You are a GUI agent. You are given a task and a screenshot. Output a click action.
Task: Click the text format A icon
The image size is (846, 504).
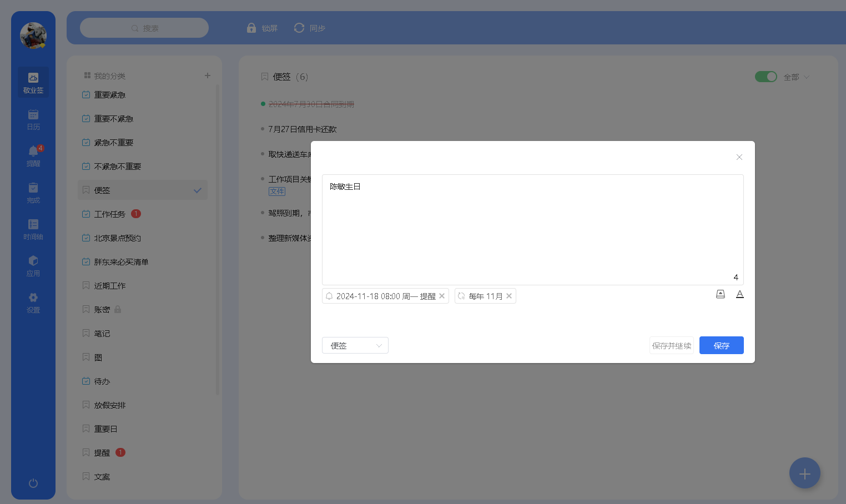[x=740, y=294]
